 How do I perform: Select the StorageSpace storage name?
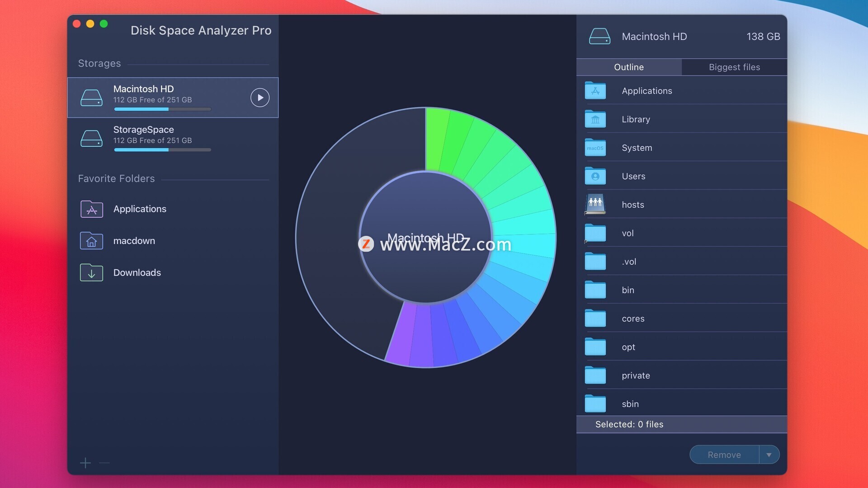coord(143,130)
